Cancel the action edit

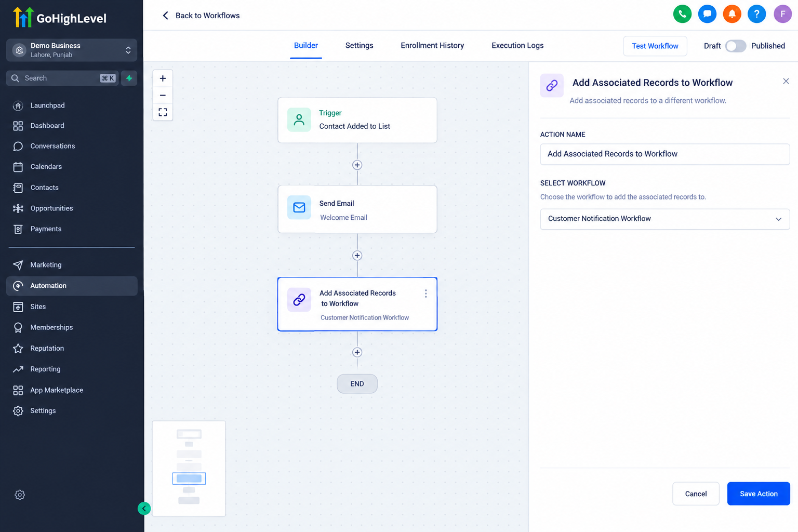coord(696,494)
